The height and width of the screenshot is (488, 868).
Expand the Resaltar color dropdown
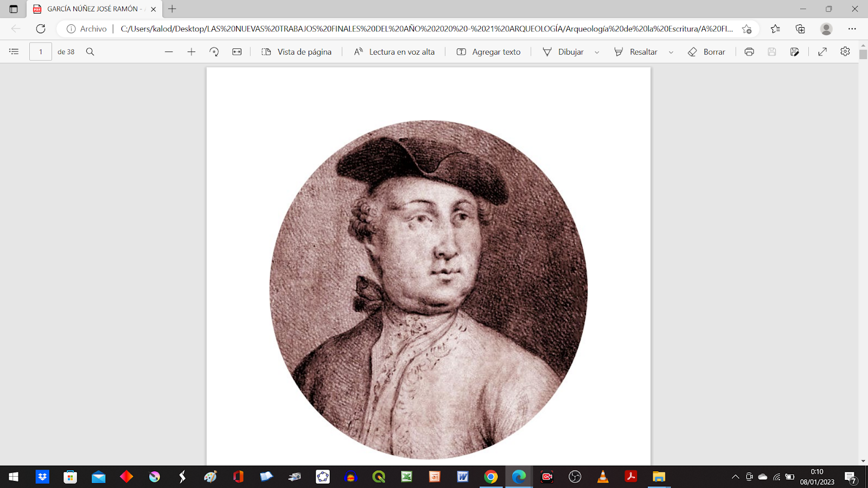pyautogui.click(x=671, y=52)
